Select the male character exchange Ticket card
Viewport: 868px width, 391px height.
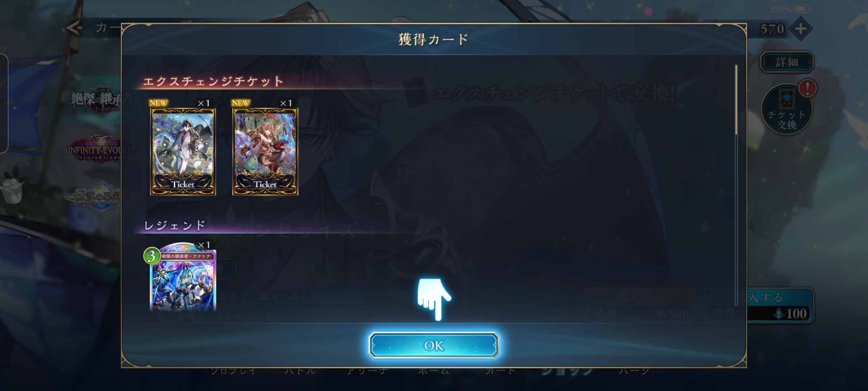pyautogui.click(x=183, y=152)
